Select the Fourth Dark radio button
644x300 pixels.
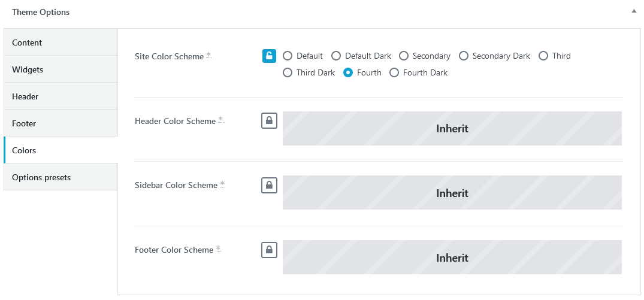(x=394, y=72)
